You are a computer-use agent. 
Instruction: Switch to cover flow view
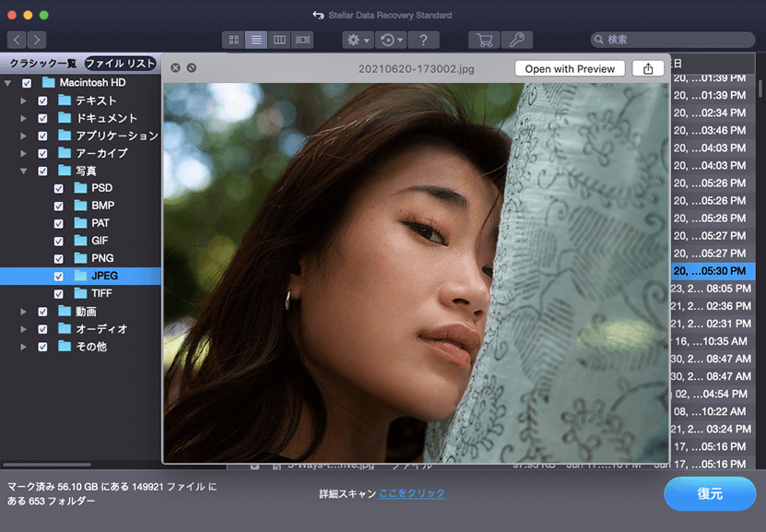303,40
